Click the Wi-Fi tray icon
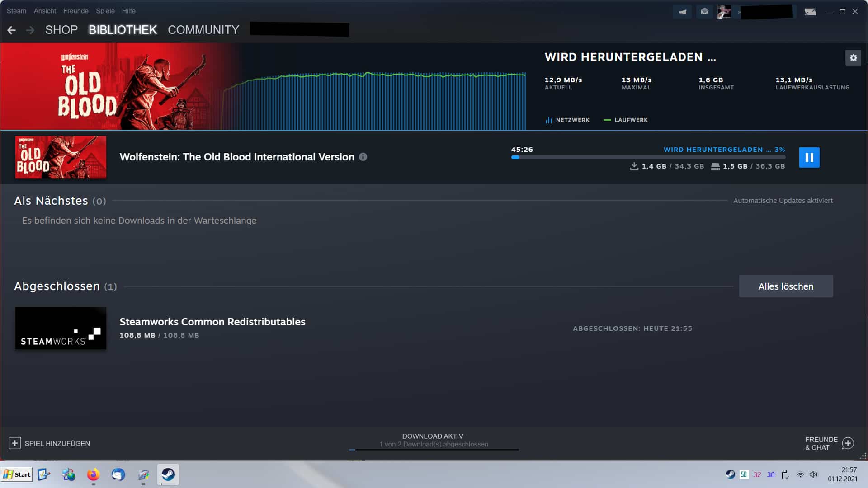The height and width of the screenshot is (488, 868). click(x=800, y=474)
